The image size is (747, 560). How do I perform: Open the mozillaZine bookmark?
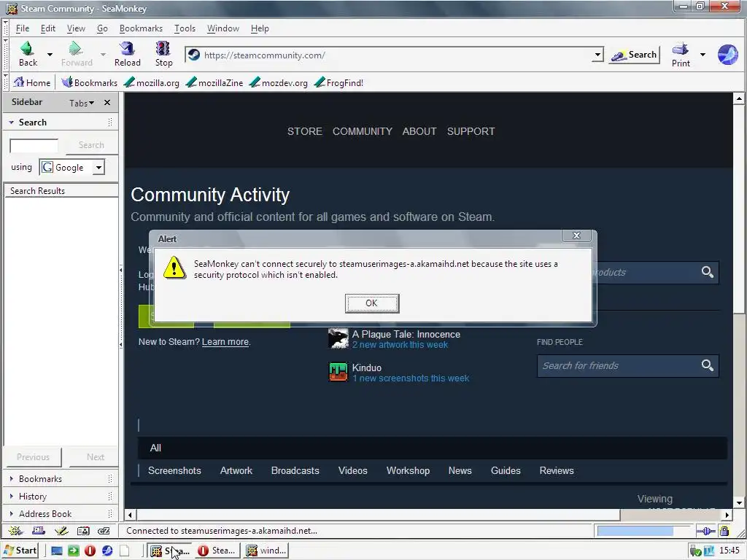(214, 82)
